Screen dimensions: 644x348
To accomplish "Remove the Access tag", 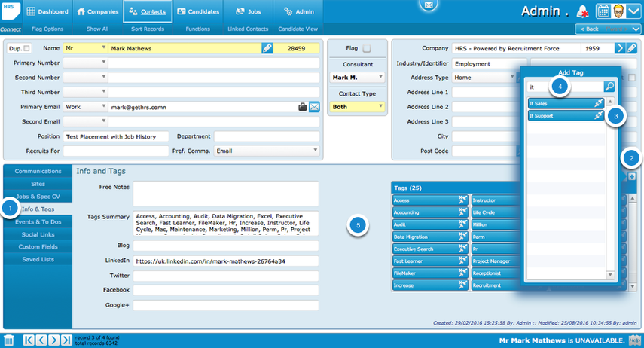I will point(462,200).
